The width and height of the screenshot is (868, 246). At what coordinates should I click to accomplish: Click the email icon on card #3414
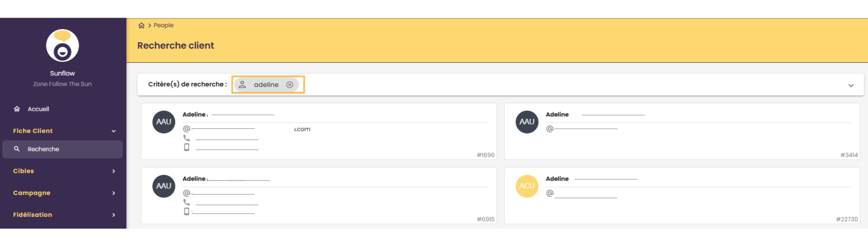pos(550,129)
